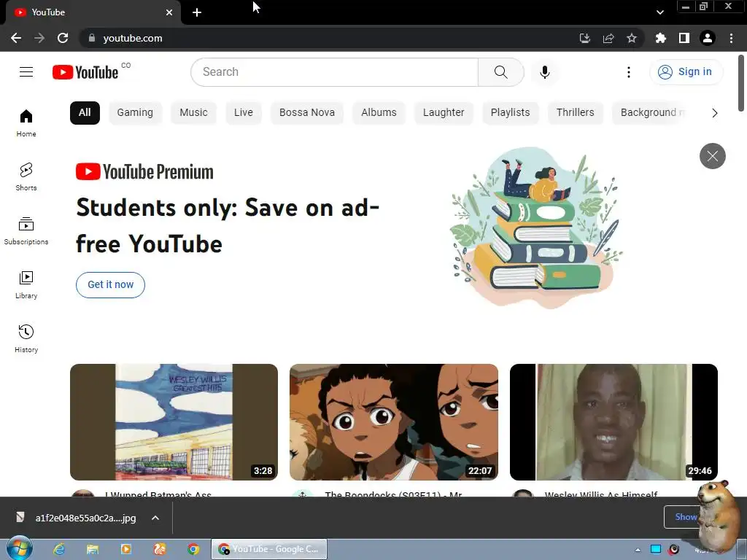The image size is (747, 560).
Task: Select the Gaming chip
Action: [135, 113]
